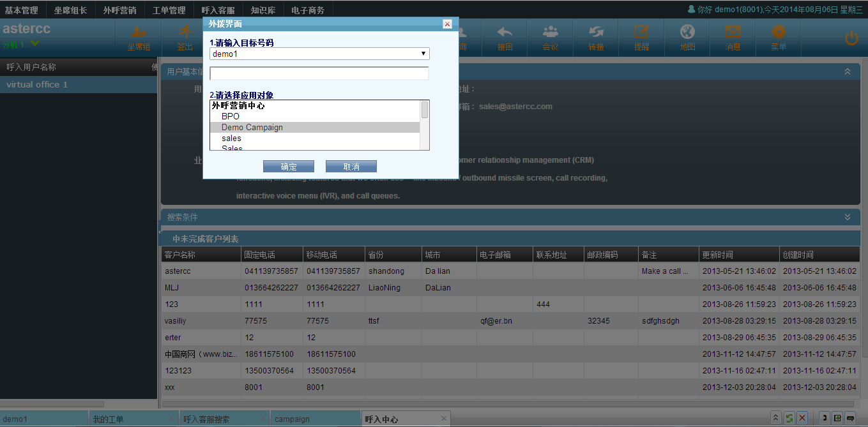Image resolution: width=868 pixels, height=427 pixels.
Task: Click the phone handset icon in bottom bar
Action: pos(824,418)
